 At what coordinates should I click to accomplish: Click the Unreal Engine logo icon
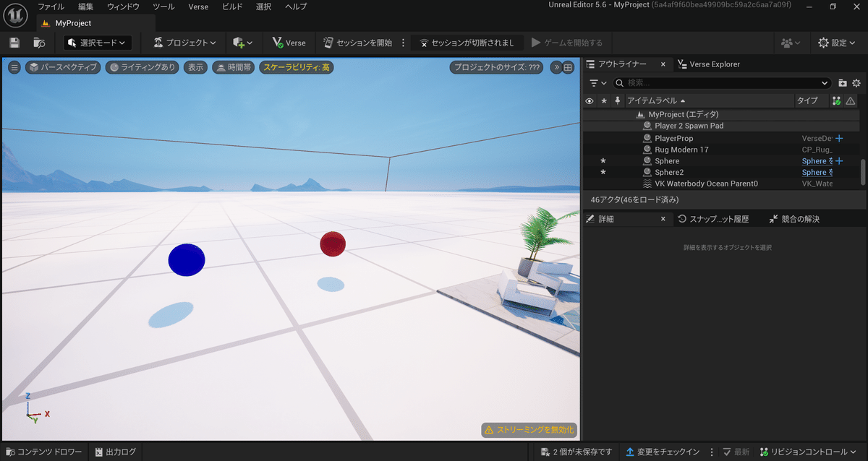[15, 16]
